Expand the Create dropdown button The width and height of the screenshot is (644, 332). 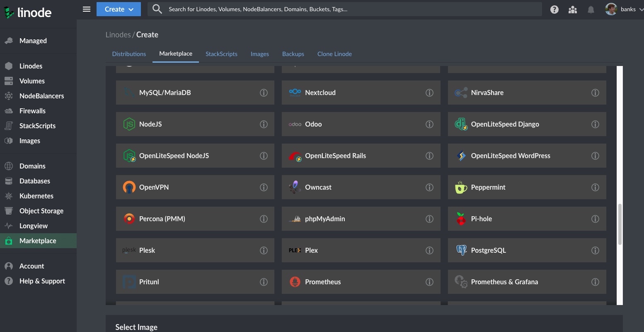point(119,9)
